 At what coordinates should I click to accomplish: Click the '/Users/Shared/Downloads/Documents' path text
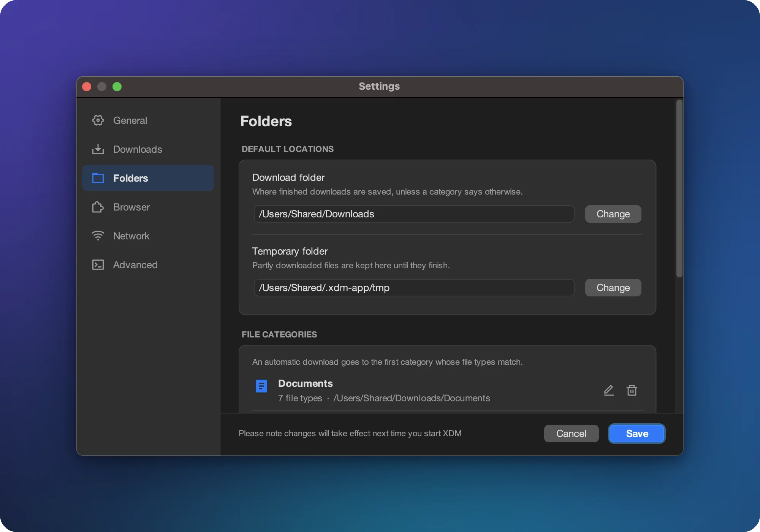pos(412,398)
